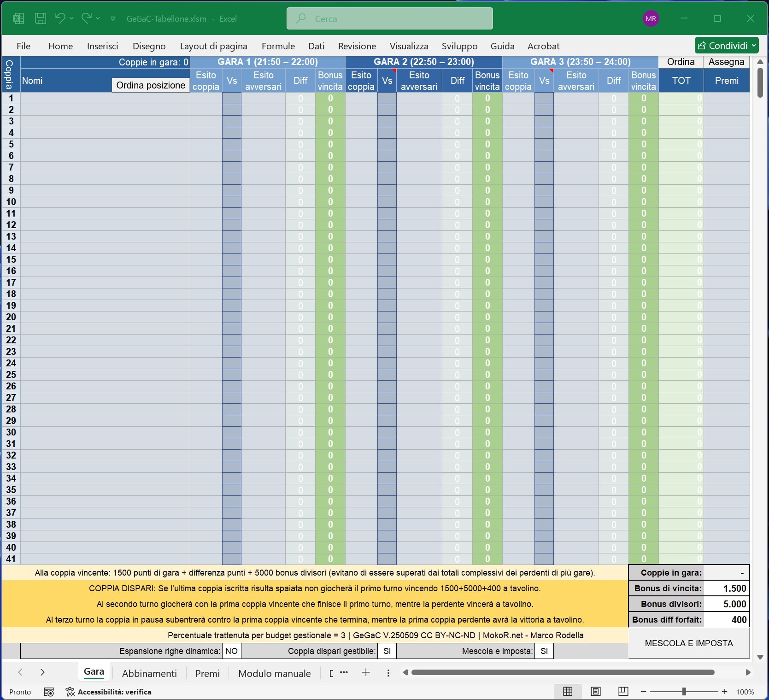
Task: Click the MESCOLA E IMPOSTA button
Action: coord(689,643)
